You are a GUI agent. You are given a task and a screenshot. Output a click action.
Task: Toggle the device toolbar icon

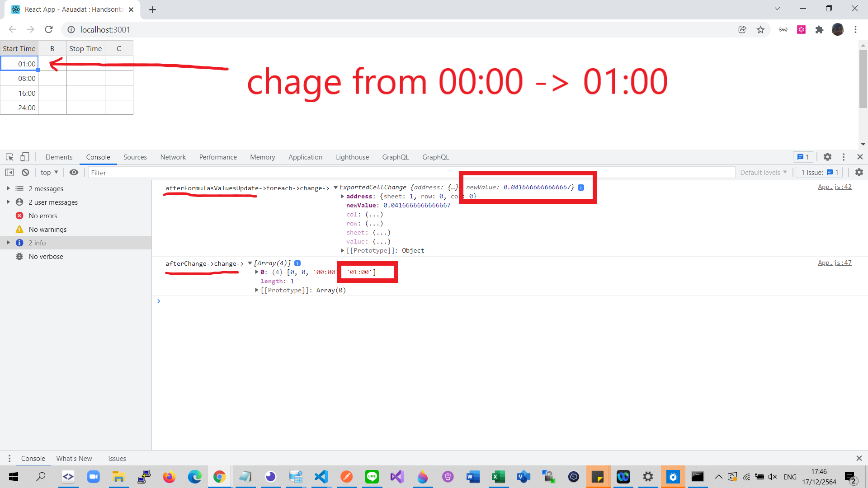tap(25, 157)
